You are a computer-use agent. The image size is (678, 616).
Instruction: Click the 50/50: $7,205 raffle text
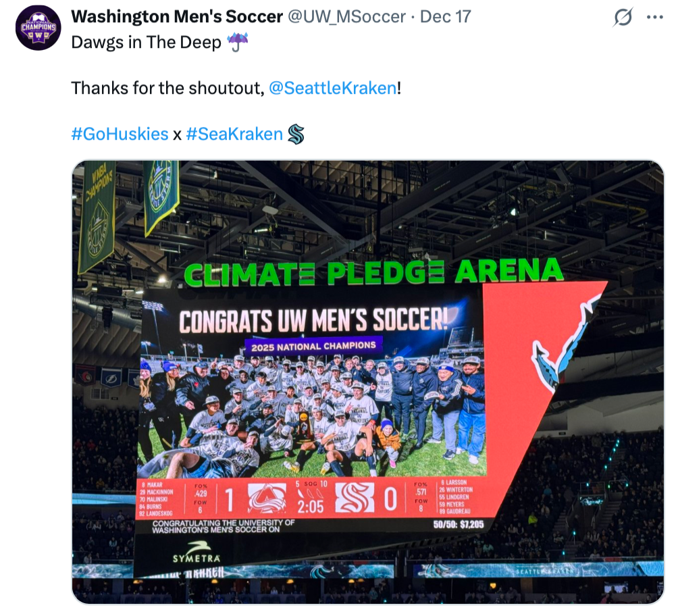(x=458, y=524)
